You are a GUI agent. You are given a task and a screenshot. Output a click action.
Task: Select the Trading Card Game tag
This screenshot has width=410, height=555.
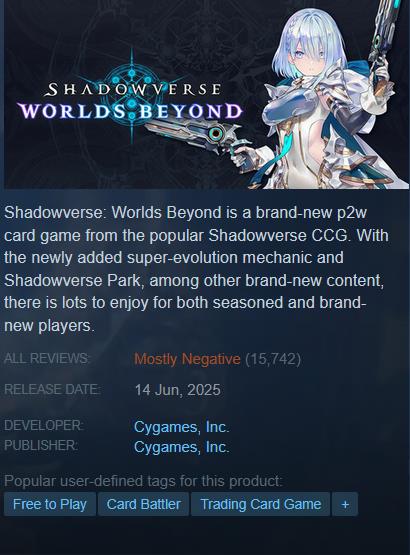click(x=261, y=504)
